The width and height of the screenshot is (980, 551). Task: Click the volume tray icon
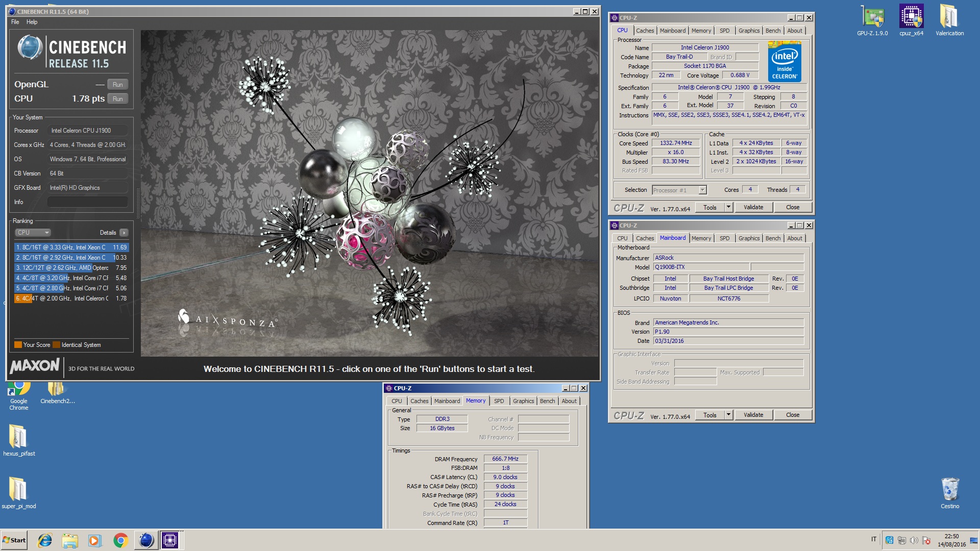click(x=914, y=540)
